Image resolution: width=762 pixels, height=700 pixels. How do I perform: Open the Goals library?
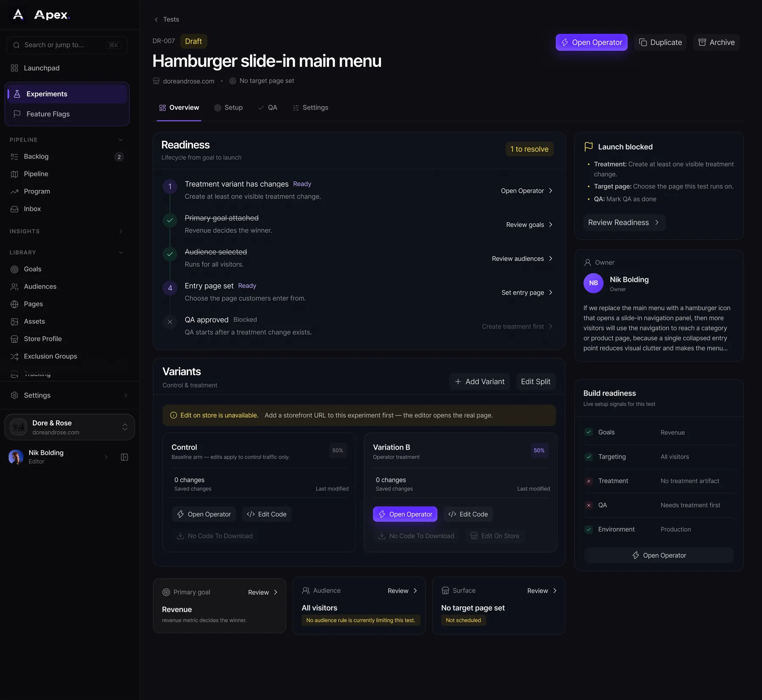[67, 269]
